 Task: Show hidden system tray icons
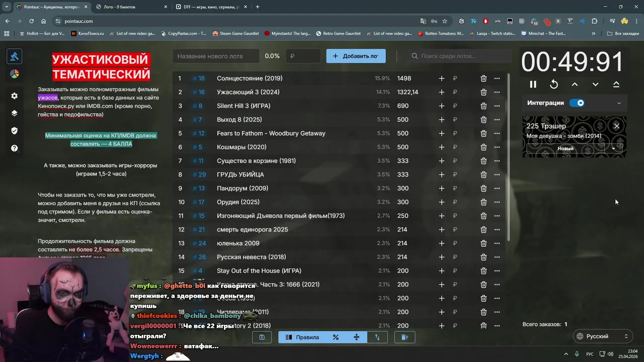[x=566, y=354]
